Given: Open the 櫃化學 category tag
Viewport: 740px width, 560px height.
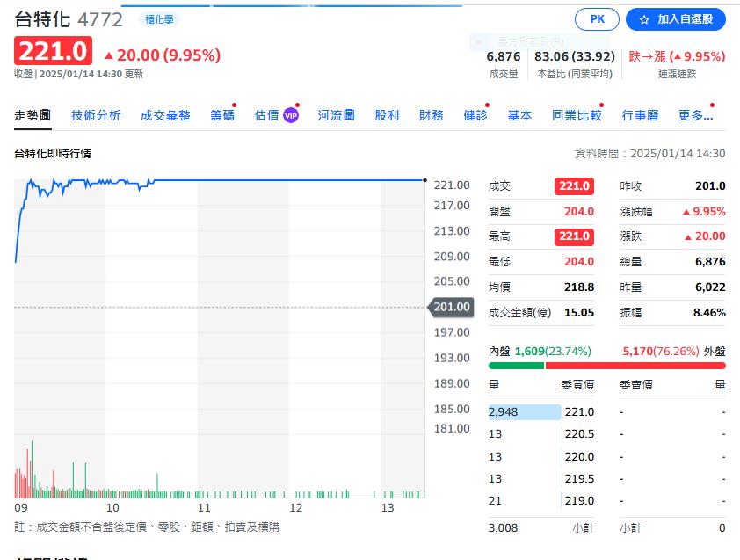Looking at the screenshot, I should click(x=159, y=19).
